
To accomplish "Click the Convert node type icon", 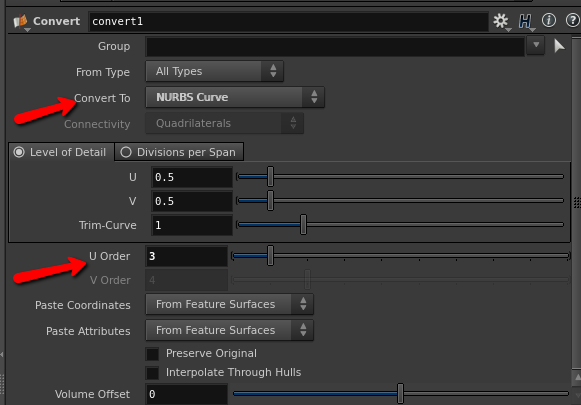I will click(21, 21).
